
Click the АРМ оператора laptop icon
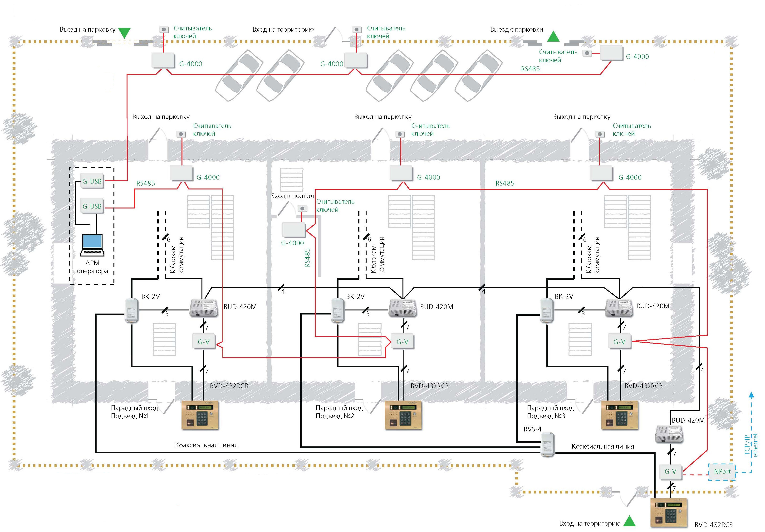click(92, 245)
